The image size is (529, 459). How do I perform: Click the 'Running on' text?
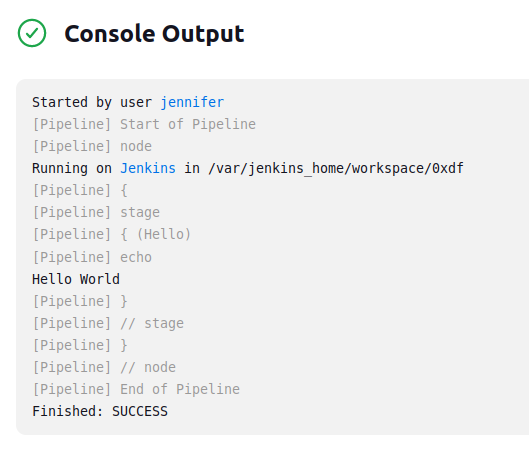point(72,168)
